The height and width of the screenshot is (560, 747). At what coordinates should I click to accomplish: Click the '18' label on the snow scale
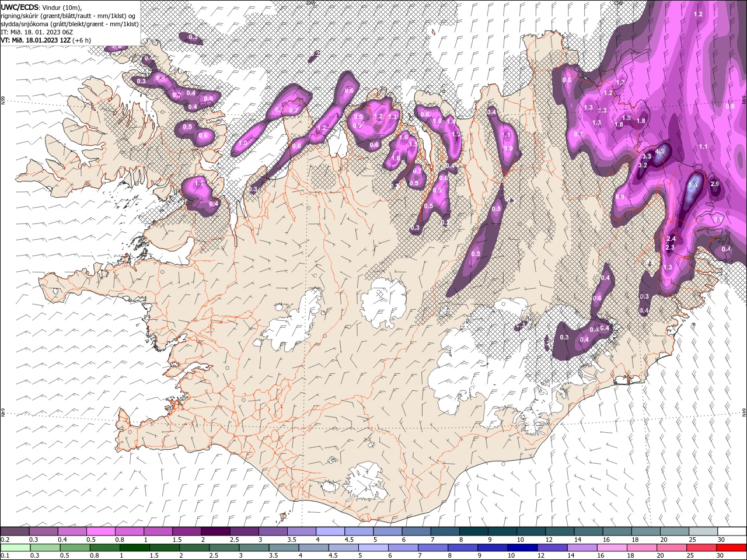click(635, 540)
